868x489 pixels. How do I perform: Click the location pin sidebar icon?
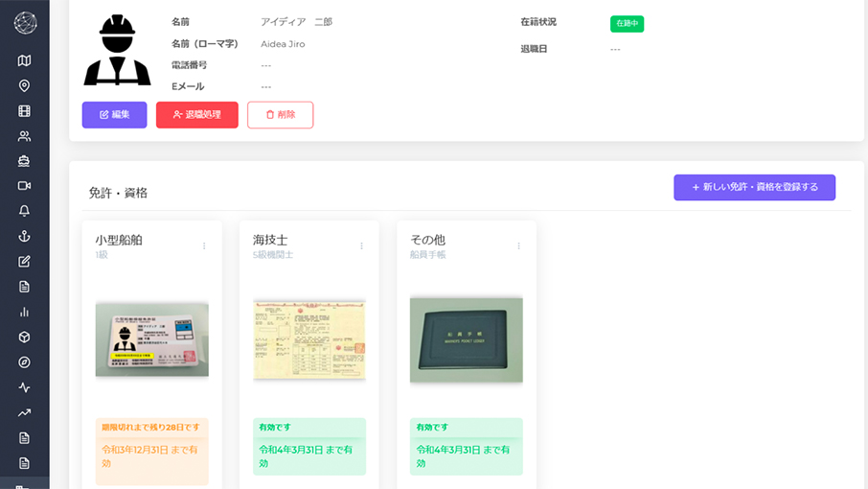tap(24, 85)
